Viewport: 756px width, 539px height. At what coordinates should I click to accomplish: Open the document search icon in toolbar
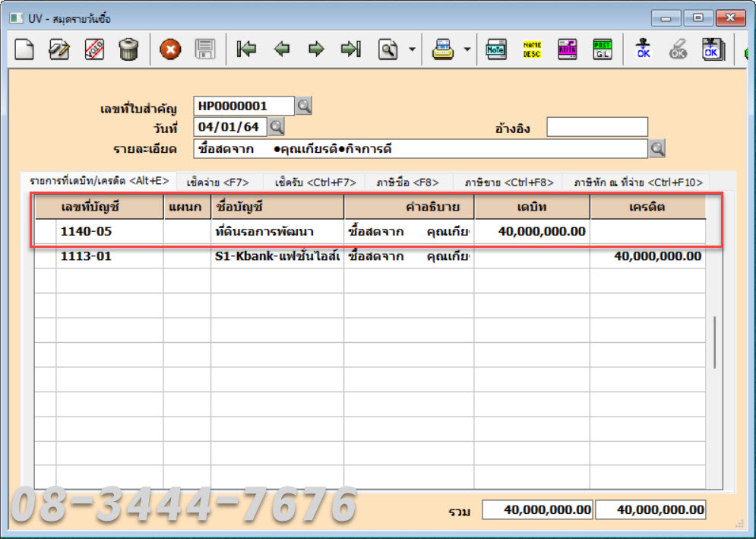point(388,49)
